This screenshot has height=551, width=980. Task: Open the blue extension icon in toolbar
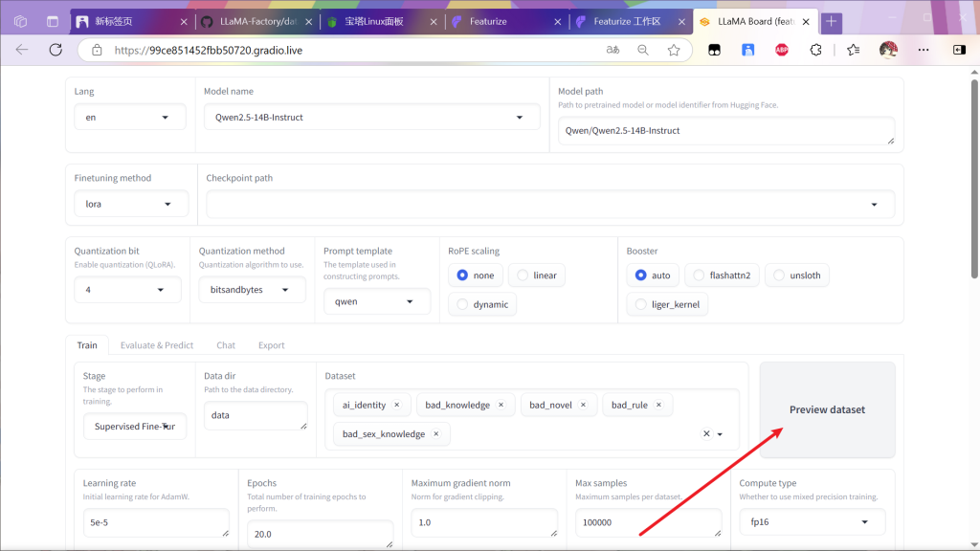tap(748, 50)
